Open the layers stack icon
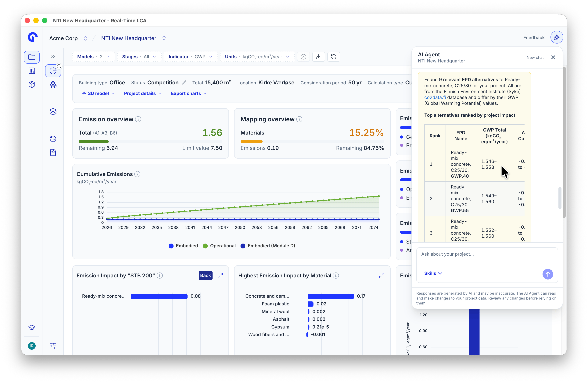The width and height of the screenshot is (588, 383). [53, 112]
